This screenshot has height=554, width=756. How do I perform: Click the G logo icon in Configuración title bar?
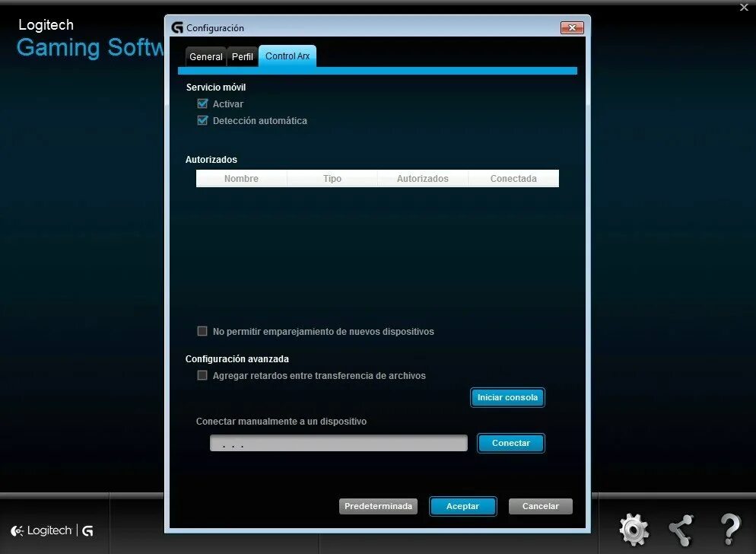point(177,27)
